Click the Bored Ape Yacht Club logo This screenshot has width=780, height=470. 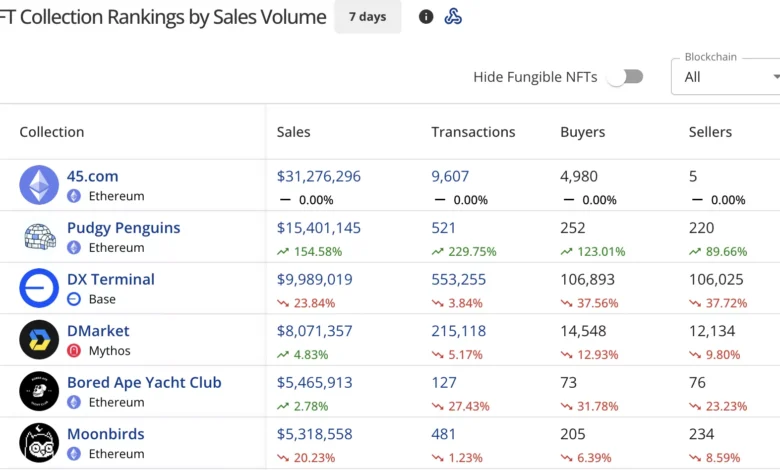pos(39,391)
